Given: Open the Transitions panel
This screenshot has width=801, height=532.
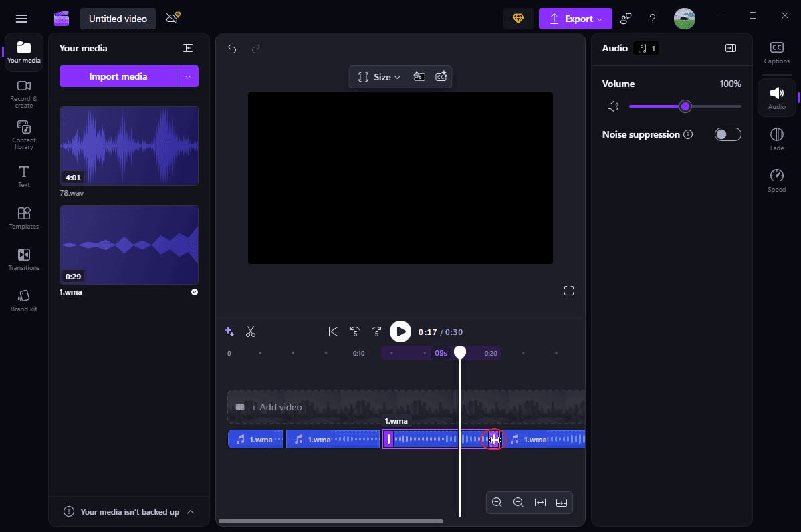Looking at the screenshot, I should coord(23,259).
